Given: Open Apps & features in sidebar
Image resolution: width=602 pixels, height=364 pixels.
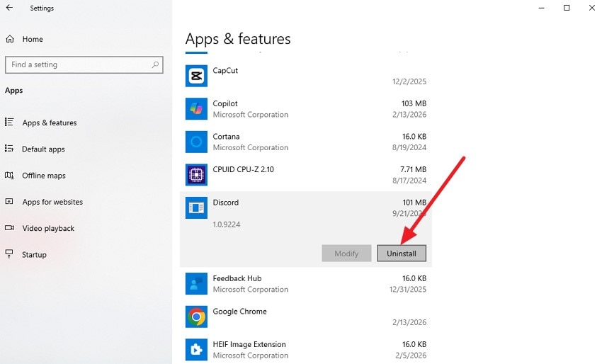Looking at the screenshot, I should tap(49, 123).
